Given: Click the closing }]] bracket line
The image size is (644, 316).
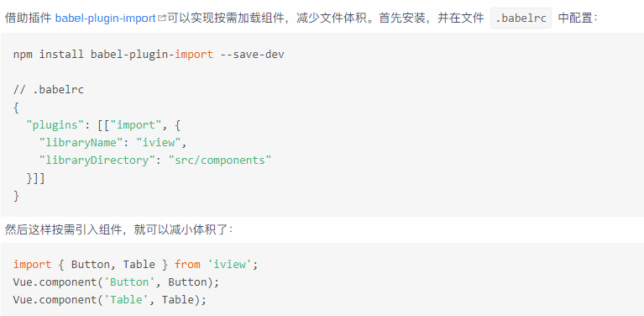Looking at the screenshot, I should (36, 178).
